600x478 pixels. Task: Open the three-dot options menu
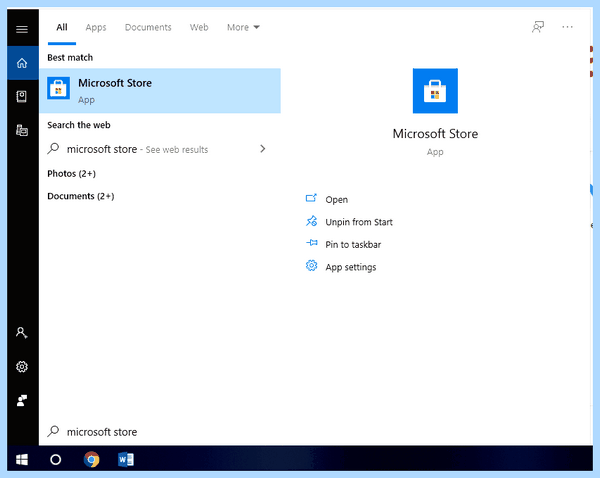(567, 27)
